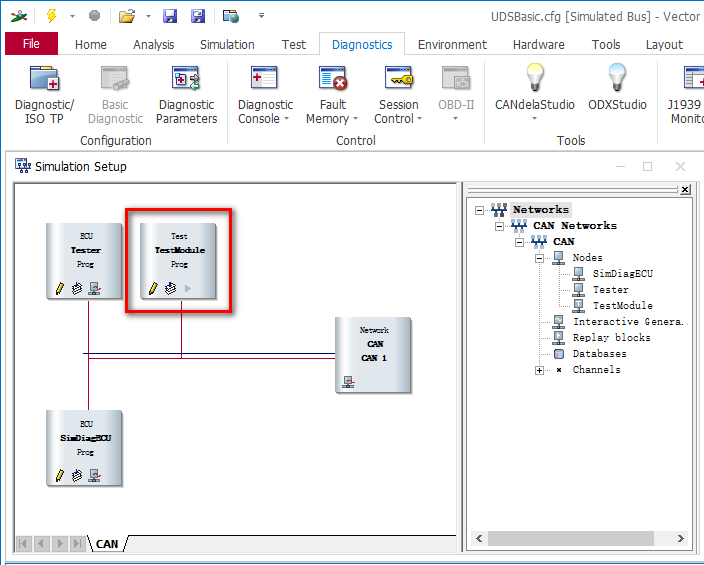Click the pencil edit icon on TestModule node

coord(153,288)
